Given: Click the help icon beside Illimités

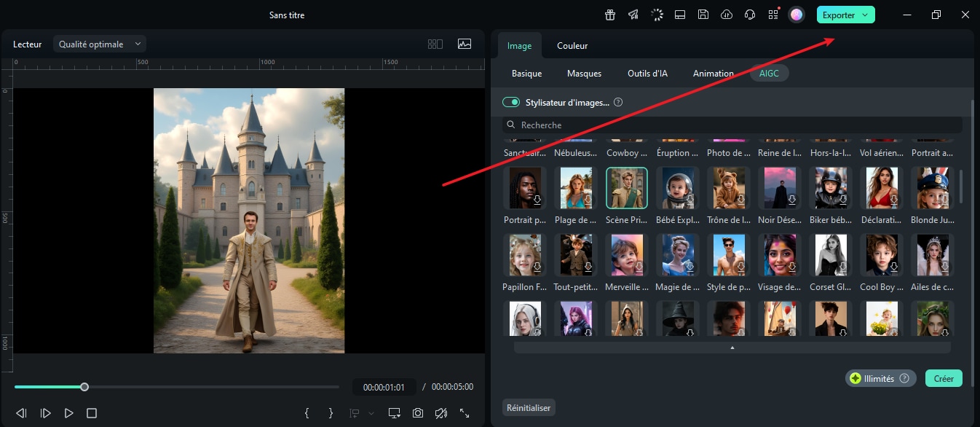Looking at the screenshot, I should [x=904, y=378].
